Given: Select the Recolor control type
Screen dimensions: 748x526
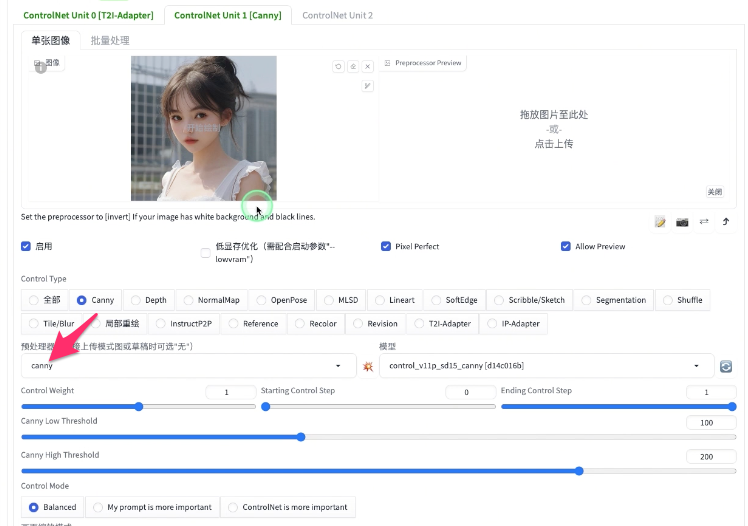Looking at the screenshot, I should pos(316,324).
